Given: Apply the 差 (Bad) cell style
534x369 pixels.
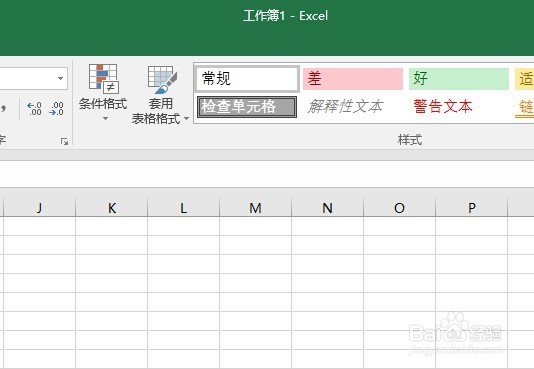Looking at the screenshot, I should (x=353, y=79).
